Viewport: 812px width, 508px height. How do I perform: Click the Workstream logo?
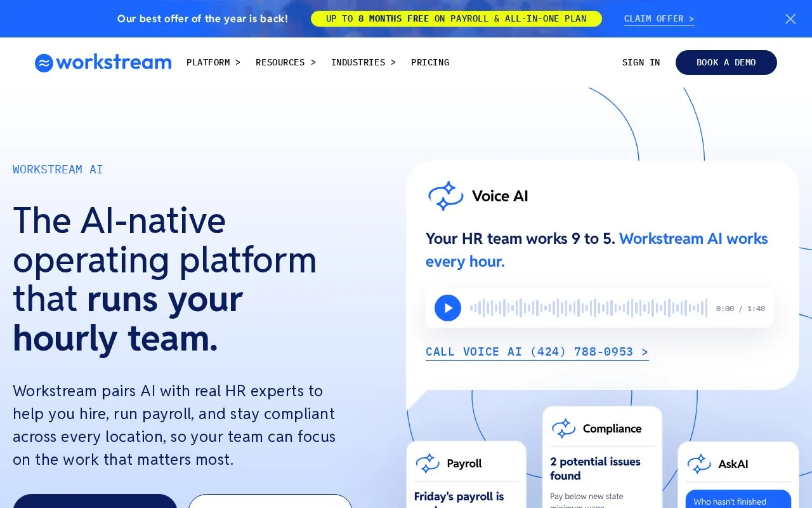pyautogui.click(x=103, y=62)
